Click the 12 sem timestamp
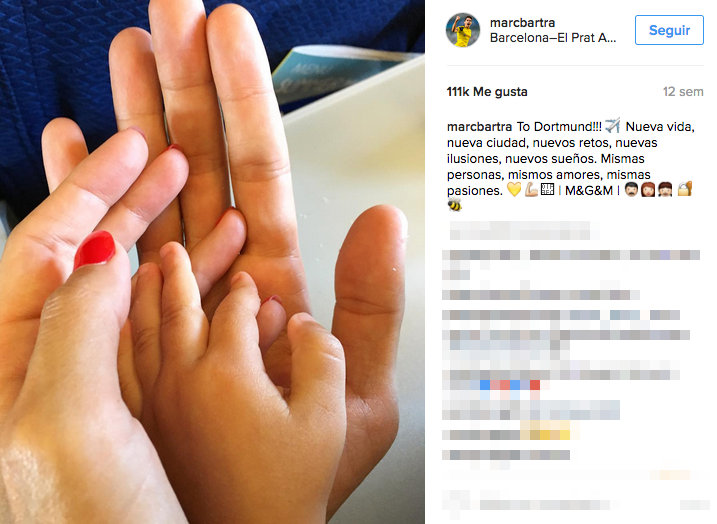The height and width of the screenshot is (524, 717). pos(683,92)
